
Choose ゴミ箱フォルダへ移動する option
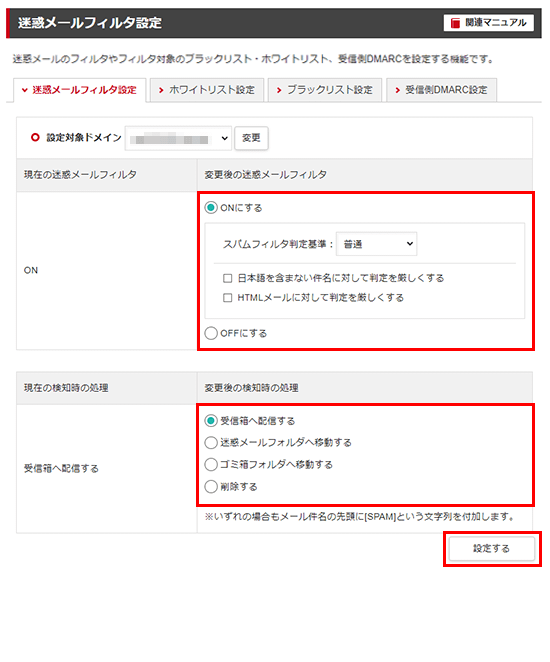[211, 464]
